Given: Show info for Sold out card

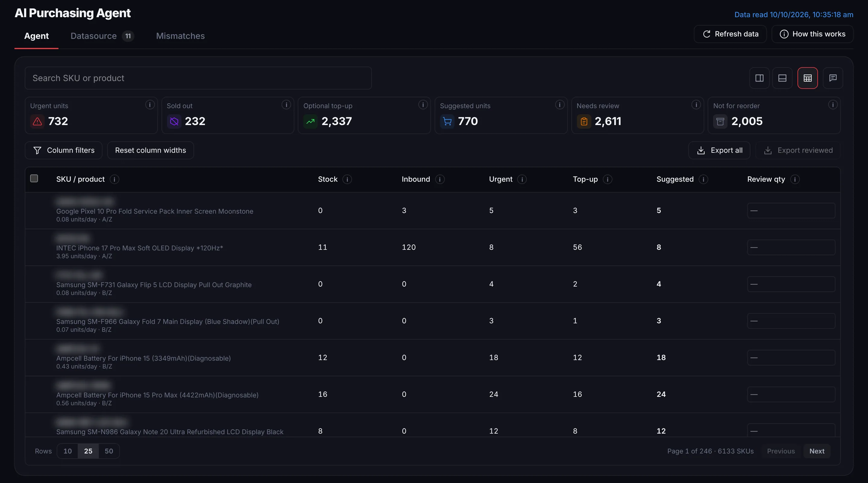Looking at the screenshot, I should [x=286, y=105].
